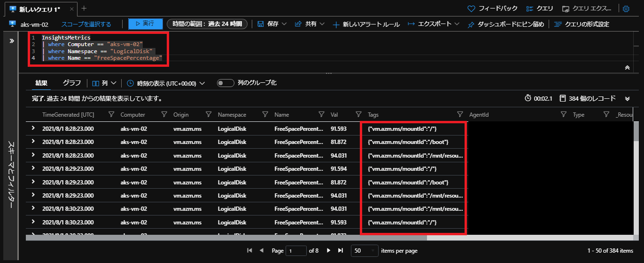This screenshot has height=263, width=644.
Task: Open クエリ エクスプローラー
Action: [x=587, y=8]
